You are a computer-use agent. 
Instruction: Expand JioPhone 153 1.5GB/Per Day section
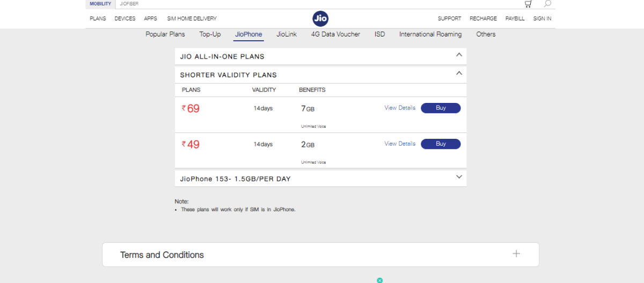click(x=459, y=177)
